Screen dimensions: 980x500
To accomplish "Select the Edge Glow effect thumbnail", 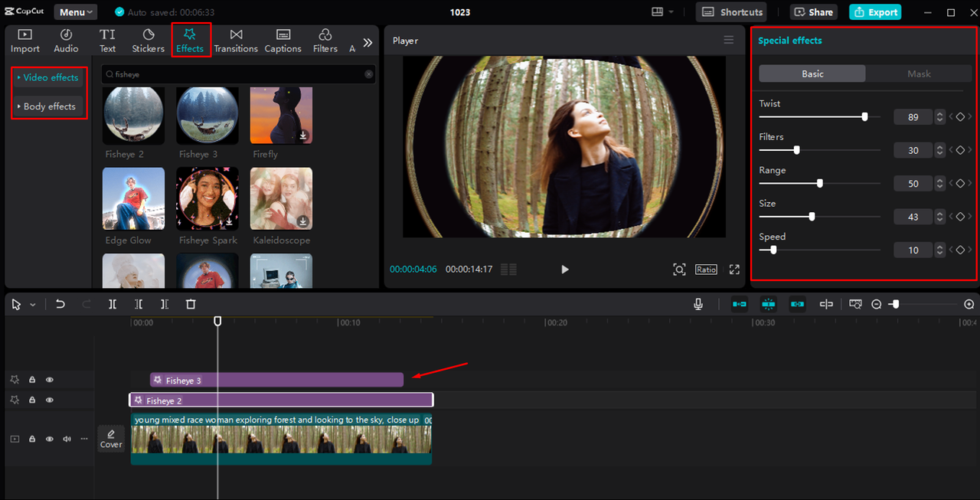I will [133, 198].
